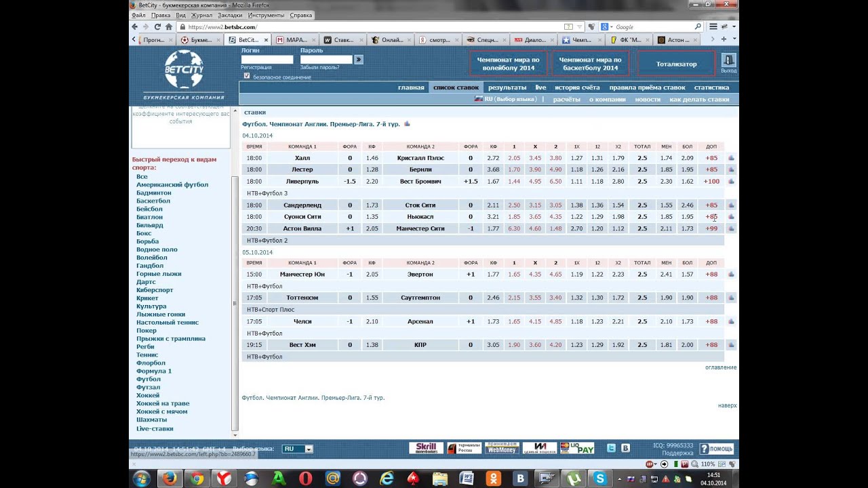
Task: Select Баскетбол in sports list
Action: click(x=153, y=201)
